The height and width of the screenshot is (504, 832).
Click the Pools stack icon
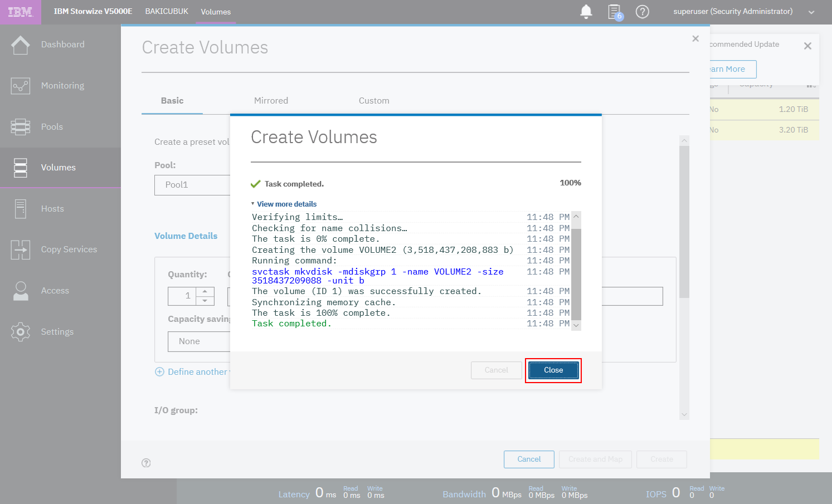[x=21, y=127]
